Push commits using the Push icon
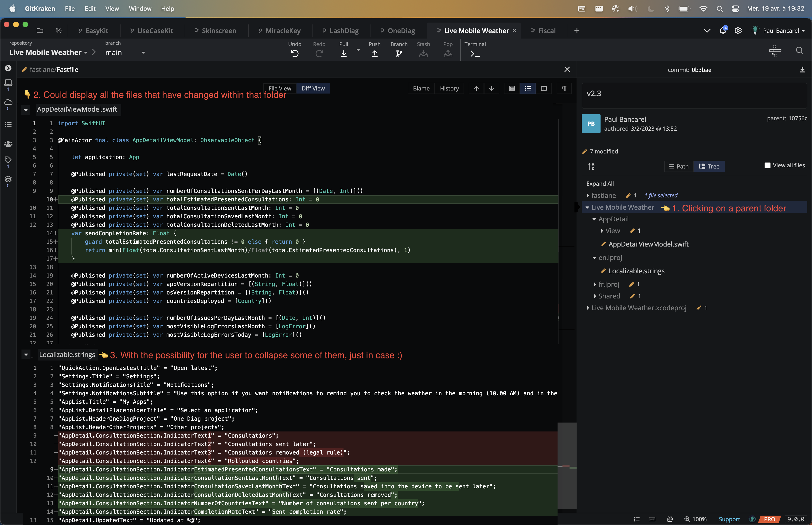The height and width of the screenshot is (525, 812). pyautogui.click(x=375, y=54)
